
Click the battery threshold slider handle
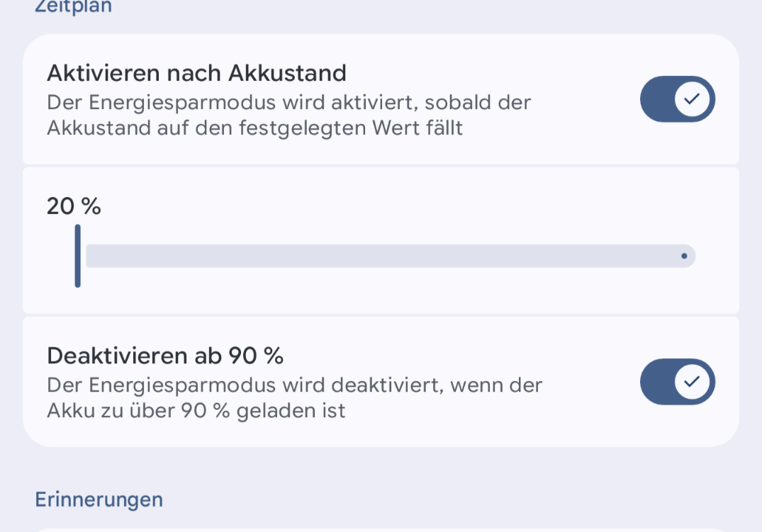coord(78,256)
